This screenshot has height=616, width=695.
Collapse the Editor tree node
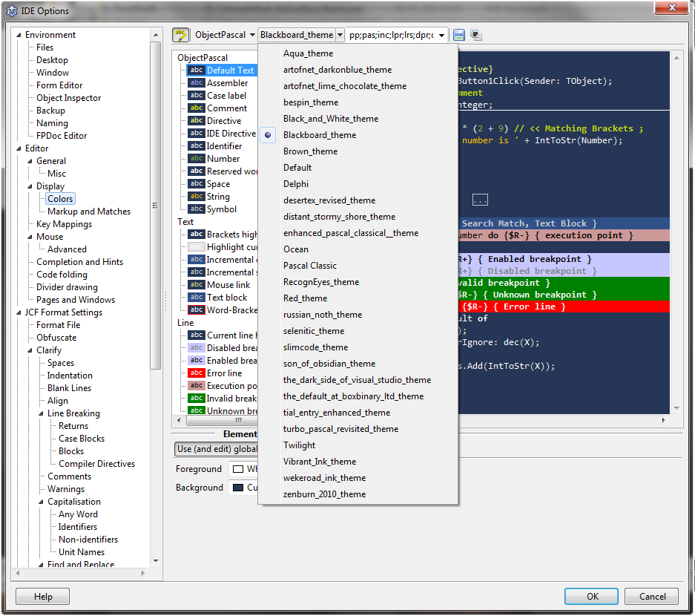19,148
